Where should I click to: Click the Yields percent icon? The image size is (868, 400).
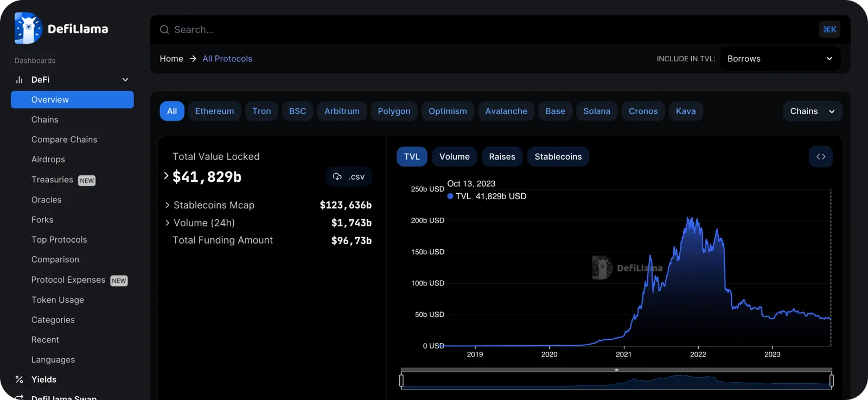point(20,379)
